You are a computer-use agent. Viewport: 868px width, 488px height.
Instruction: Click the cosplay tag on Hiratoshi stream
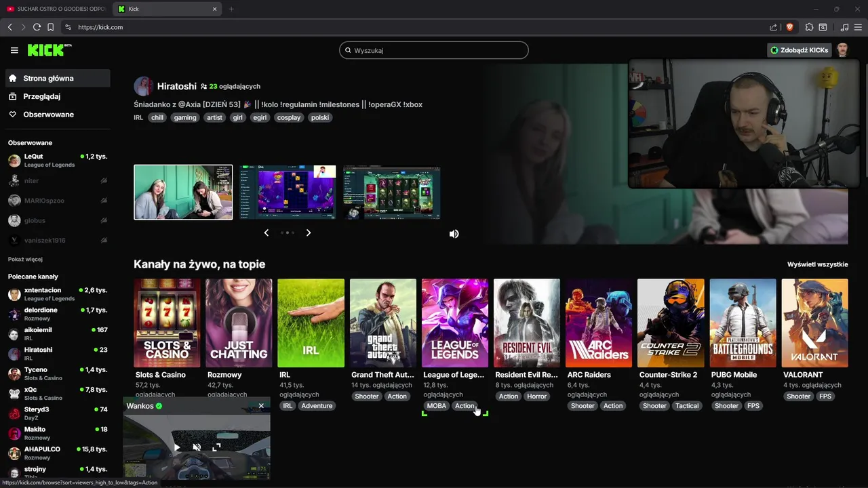tap(289, 117)
